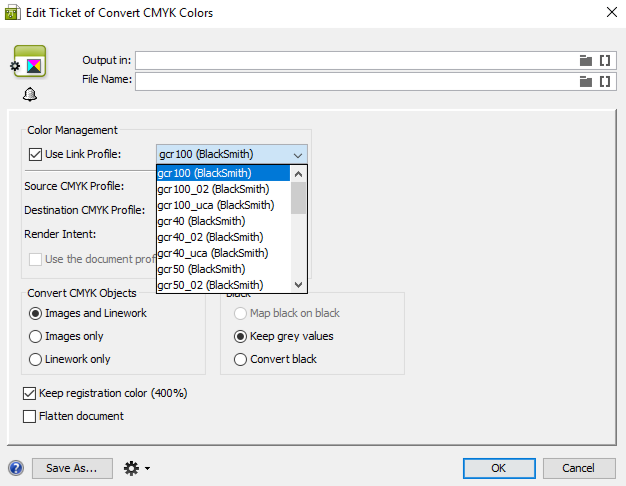Choose the Convert black radio option

point(240,359)
